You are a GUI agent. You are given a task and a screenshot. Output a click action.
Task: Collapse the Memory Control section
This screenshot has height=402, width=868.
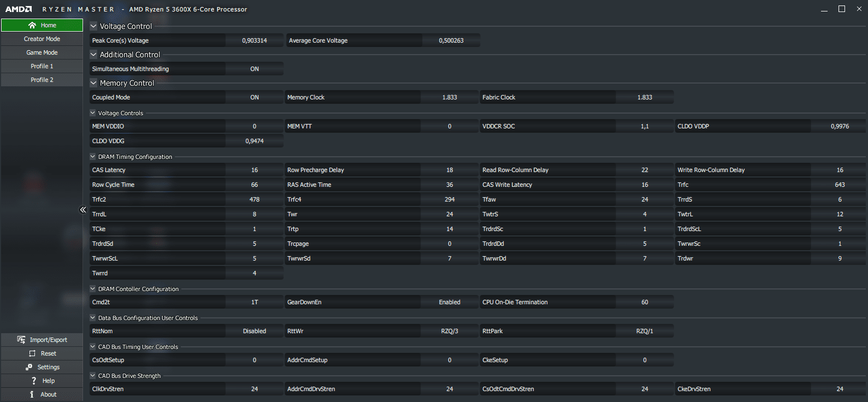tap(93, 83)
